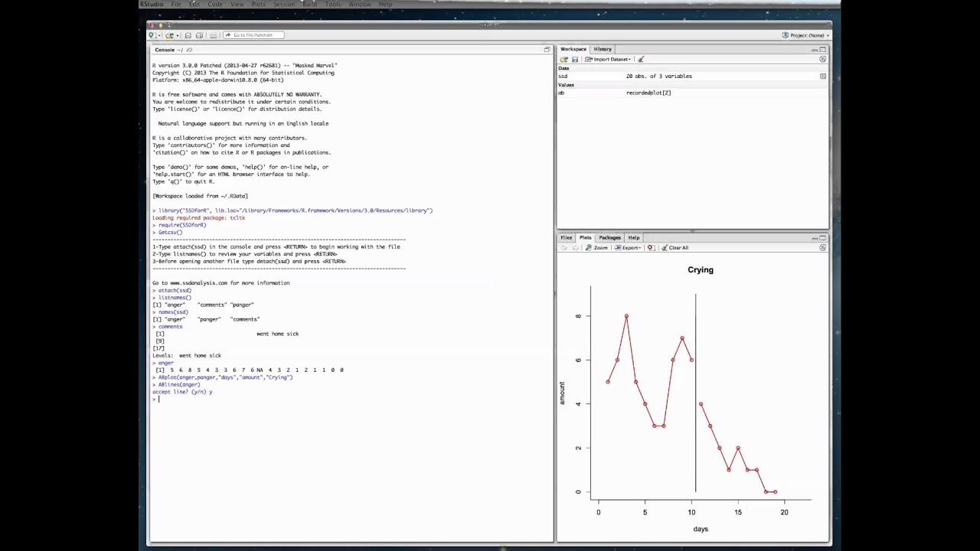Click the Save workspace disk icon

click(575, 60)
